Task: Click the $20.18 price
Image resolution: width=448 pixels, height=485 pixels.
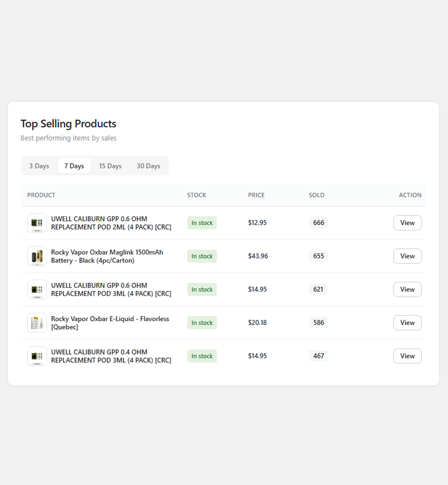Action: tap(257, 323)
